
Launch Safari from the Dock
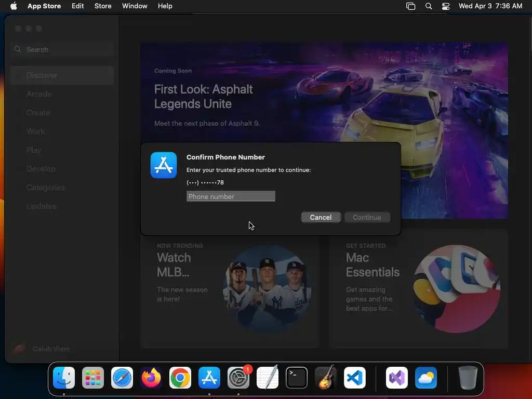point(122,378)
